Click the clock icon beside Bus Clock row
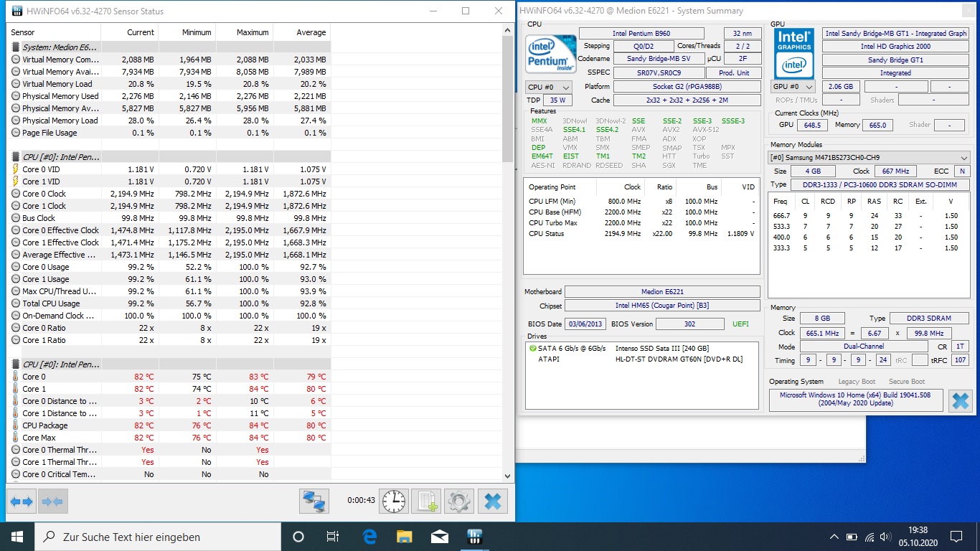Screen dimensions: 980x551 click(16, 218)
